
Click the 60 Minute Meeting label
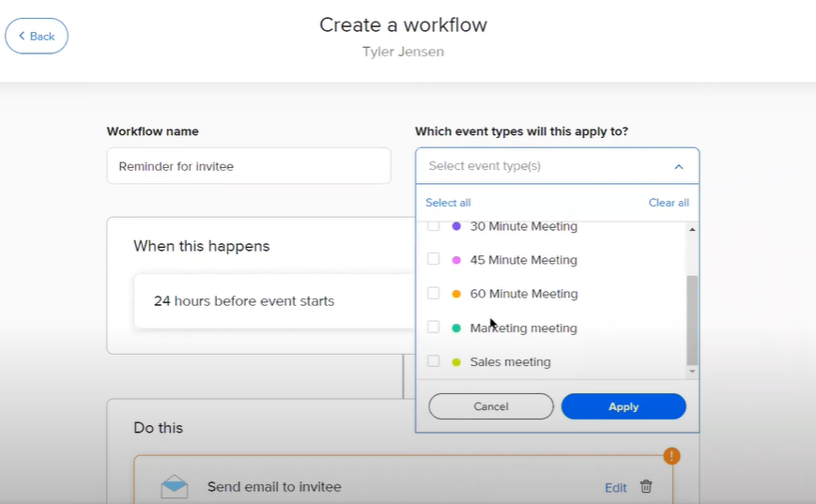[524, 294]
